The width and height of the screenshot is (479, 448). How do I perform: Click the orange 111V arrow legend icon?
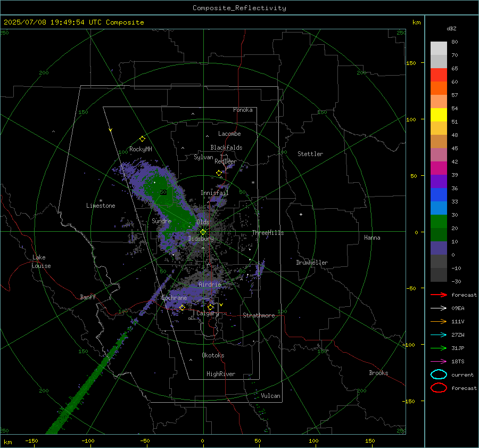coord(439,321)
